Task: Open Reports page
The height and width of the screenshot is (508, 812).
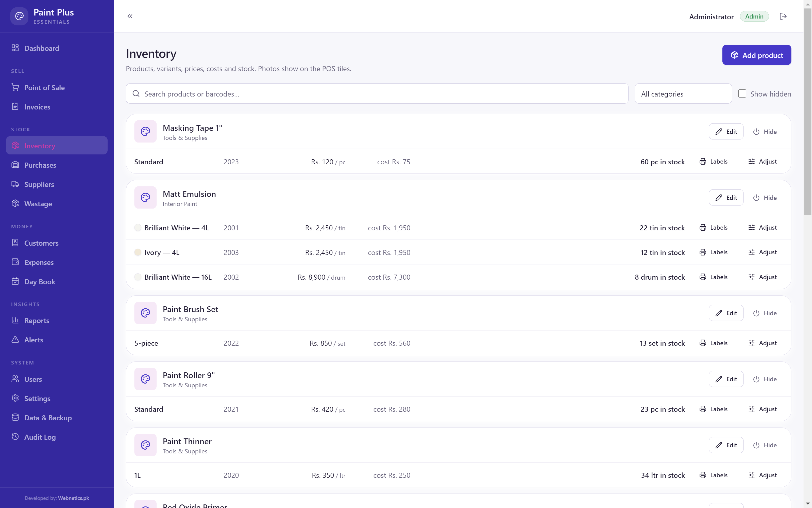Action: (57, 321)
